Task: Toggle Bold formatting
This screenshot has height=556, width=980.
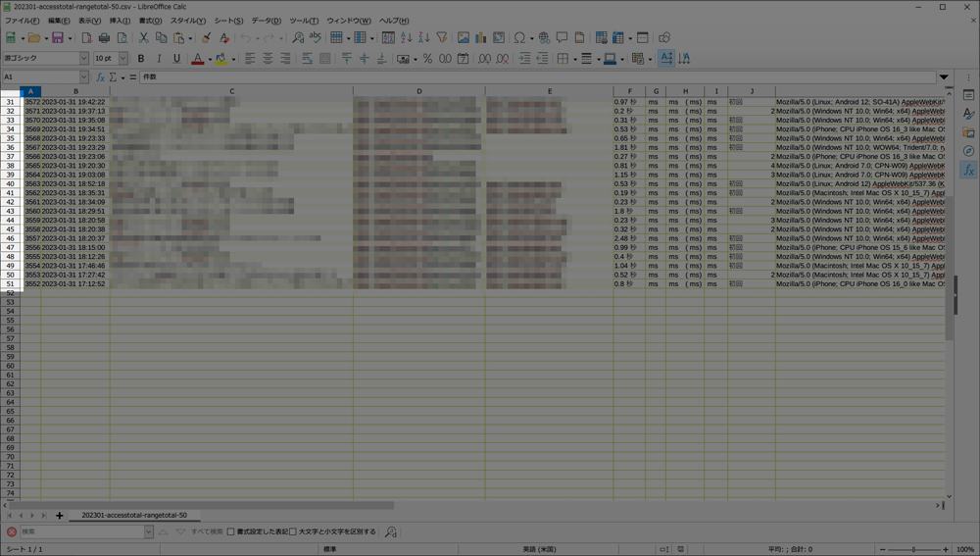Action: pyautogui.click(x=141, y=58)
